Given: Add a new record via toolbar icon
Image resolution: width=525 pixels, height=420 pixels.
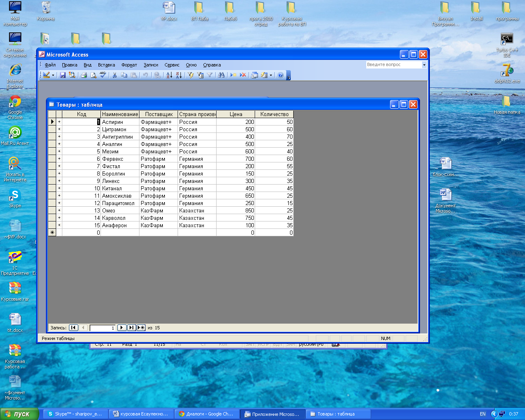Looking at the screenshot, I should point(233,75).
